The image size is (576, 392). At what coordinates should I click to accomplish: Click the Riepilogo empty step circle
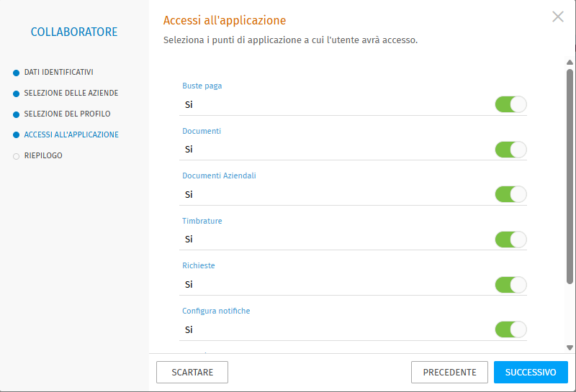[x=16, y=156]
